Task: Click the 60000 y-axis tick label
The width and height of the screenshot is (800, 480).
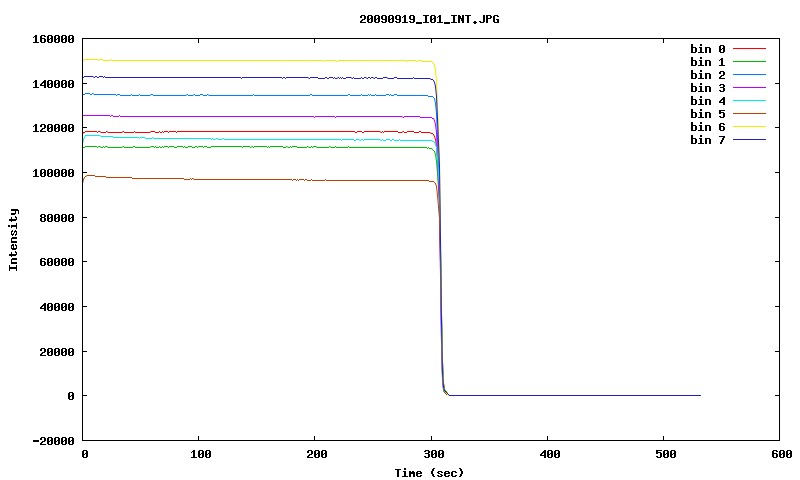Action: click(x=57, y=262)
